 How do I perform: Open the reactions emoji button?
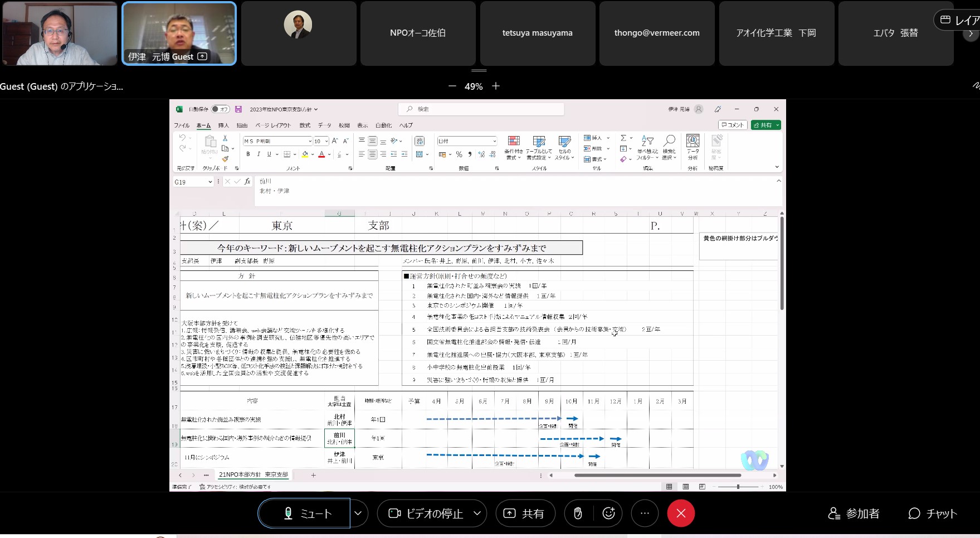609,513
